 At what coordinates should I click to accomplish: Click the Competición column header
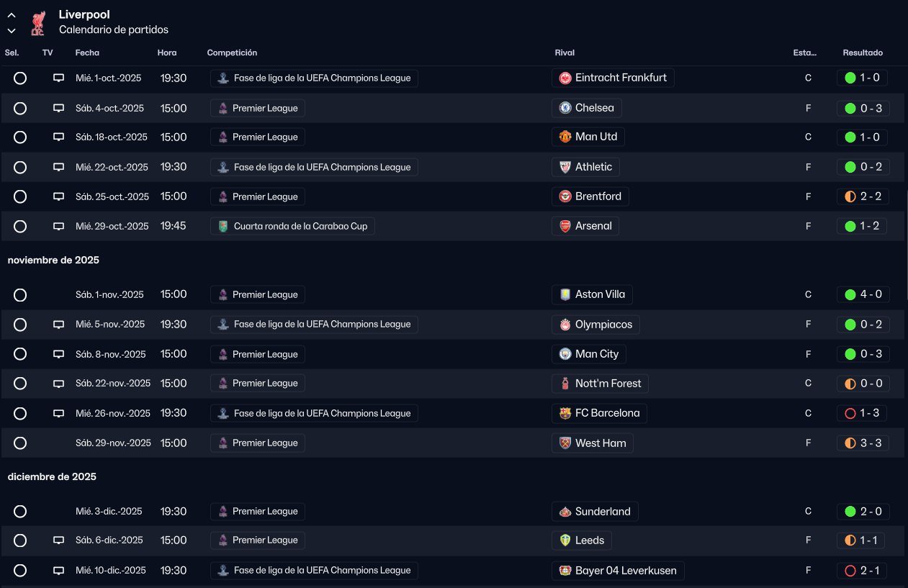[232, 53]
